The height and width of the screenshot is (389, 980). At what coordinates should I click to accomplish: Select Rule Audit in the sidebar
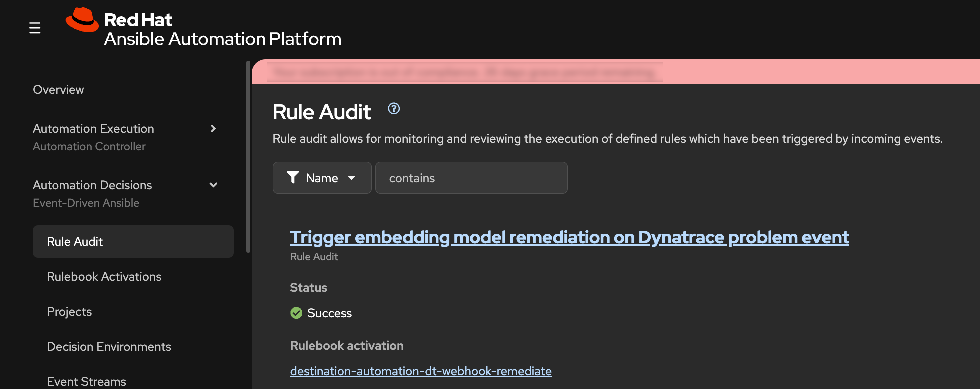[x=75, y=242]
